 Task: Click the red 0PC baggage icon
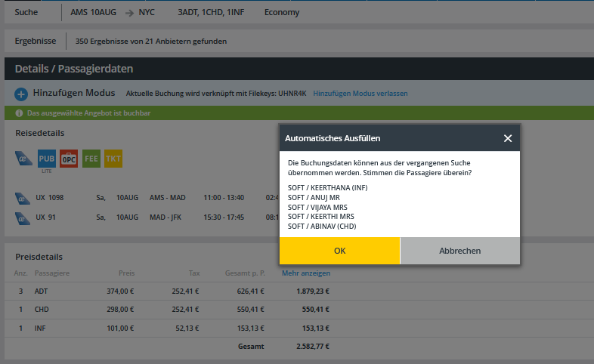[x=69, y=159]
